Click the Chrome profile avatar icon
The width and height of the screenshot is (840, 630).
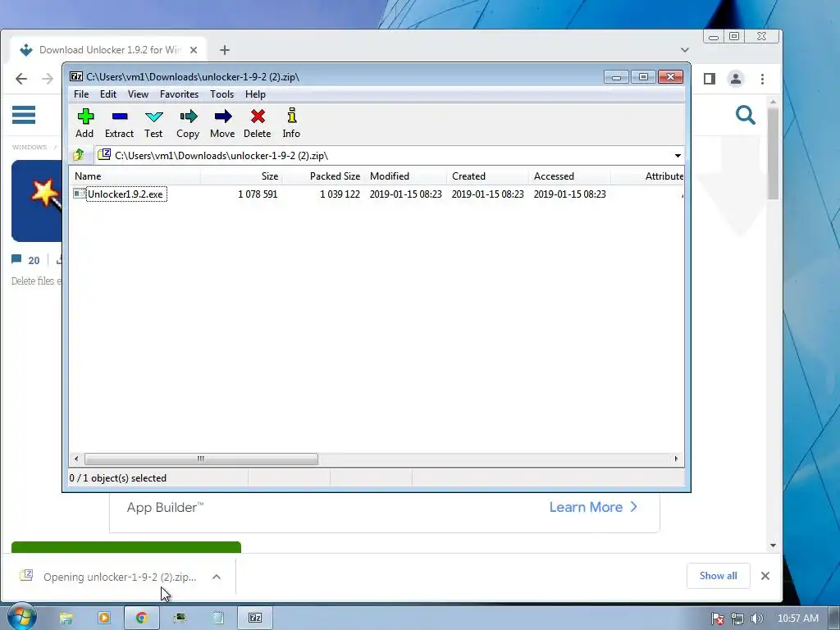pyautogui.click(x=736, y=80)
